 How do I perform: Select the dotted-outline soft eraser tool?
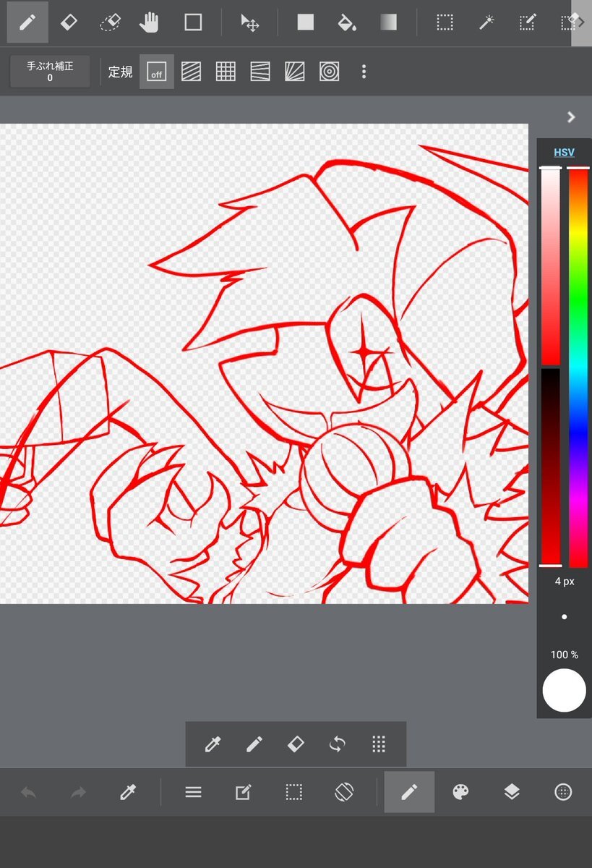coord(109,22)
